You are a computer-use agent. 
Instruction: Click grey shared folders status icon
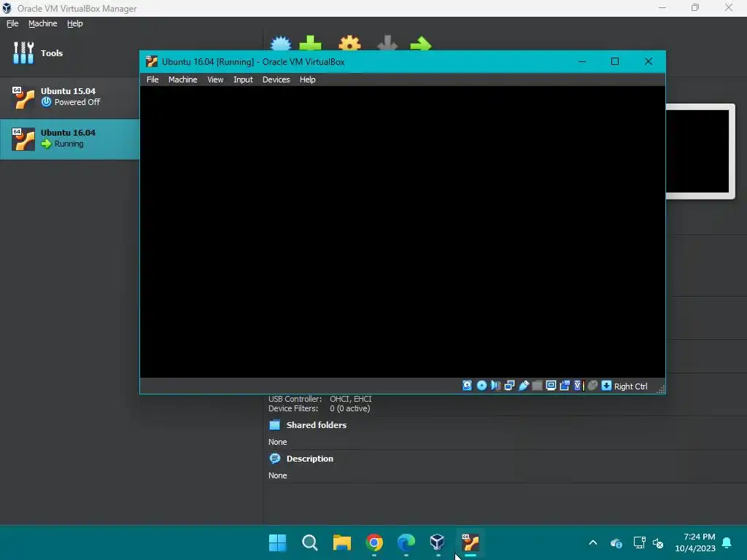click(x=537, y=386)
